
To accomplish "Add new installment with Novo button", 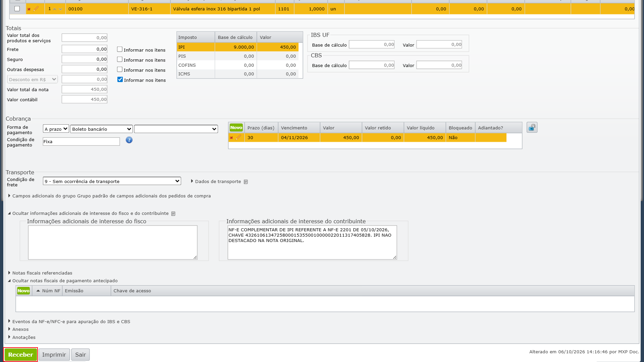I will point(236,128).
